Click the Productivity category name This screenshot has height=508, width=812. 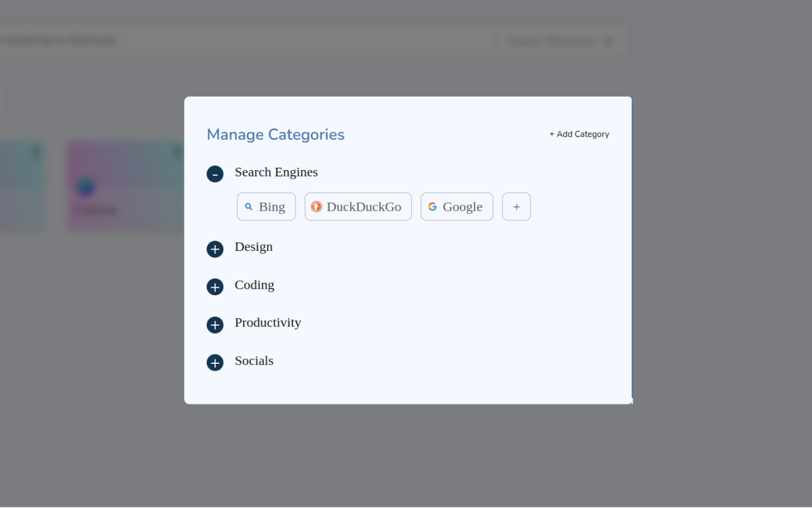click(268, 323)
